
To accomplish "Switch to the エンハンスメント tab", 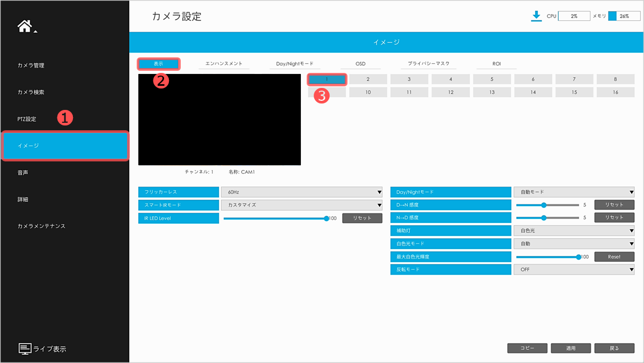I will click(x=224, y=64).
